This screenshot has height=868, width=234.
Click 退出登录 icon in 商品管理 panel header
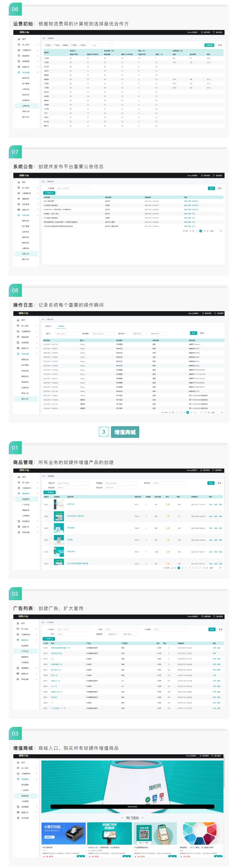(x=214, y=470)
